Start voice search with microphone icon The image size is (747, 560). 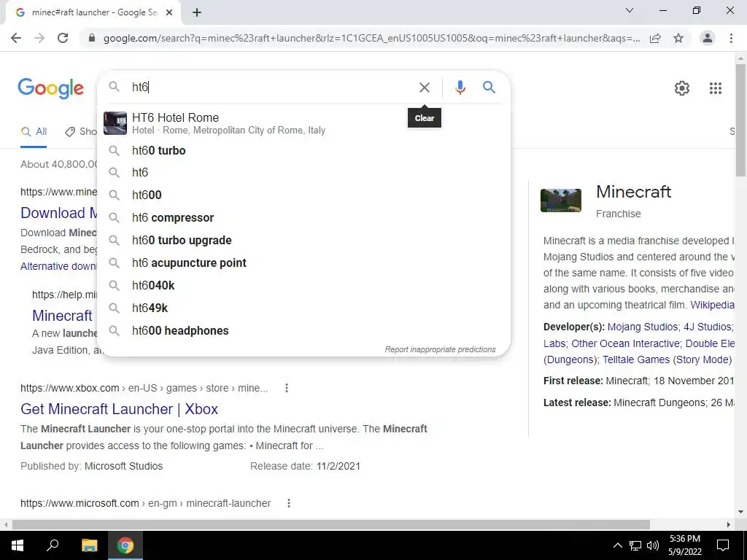pyautogui.click(x=460, y=87)
